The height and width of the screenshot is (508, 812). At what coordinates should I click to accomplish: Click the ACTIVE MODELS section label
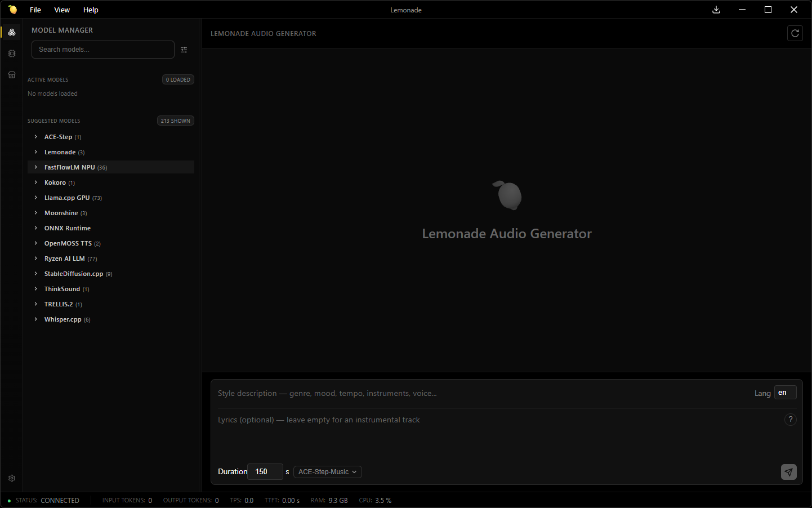click(48, 80)
